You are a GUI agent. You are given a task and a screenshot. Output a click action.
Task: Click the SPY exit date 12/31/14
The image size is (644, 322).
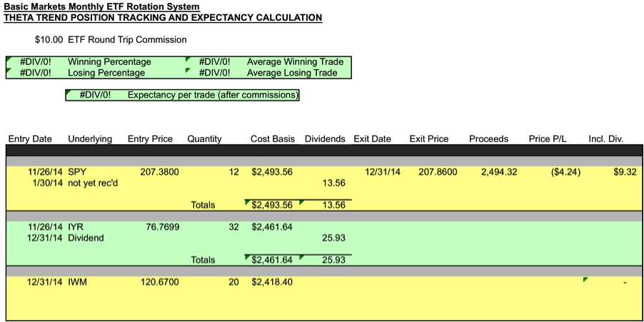click(383, 172)
